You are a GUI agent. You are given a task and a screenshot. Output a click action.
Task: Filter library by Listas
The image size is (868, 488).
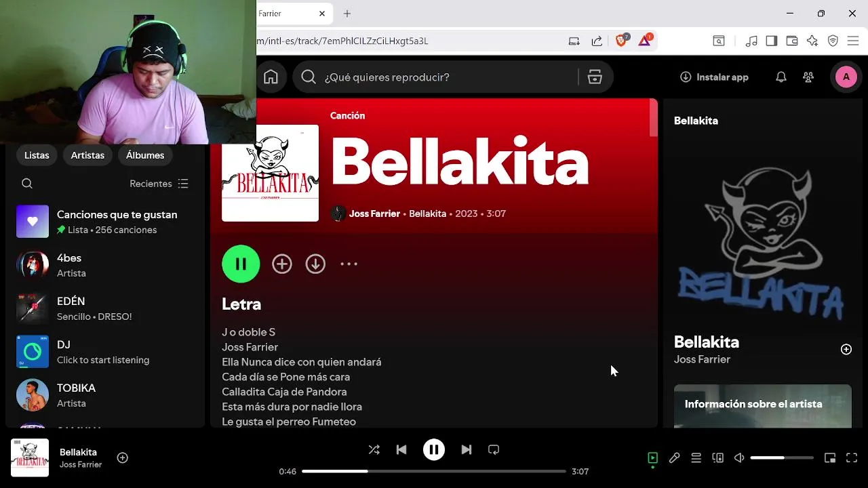[x=37, y=155]
